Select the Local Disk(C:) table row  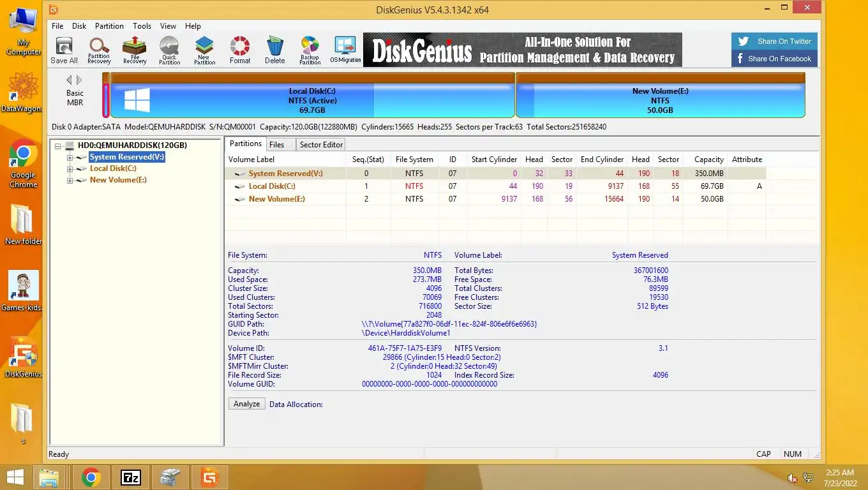495,186
